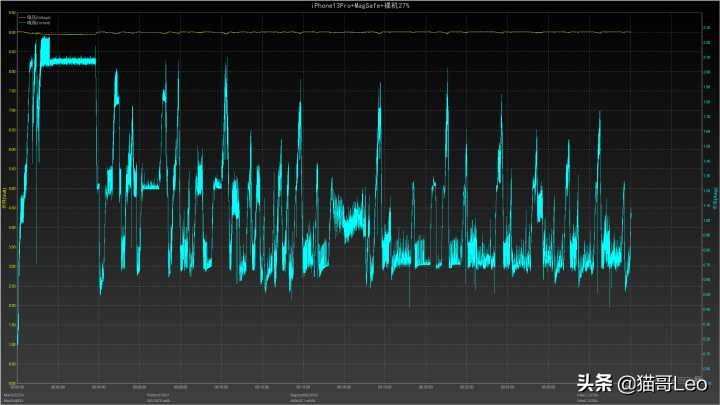Image resolution: width=720 pixels, height=405 pixels.
Task: Select the bottom-left Max/Min statistics text
Action: 14,397
